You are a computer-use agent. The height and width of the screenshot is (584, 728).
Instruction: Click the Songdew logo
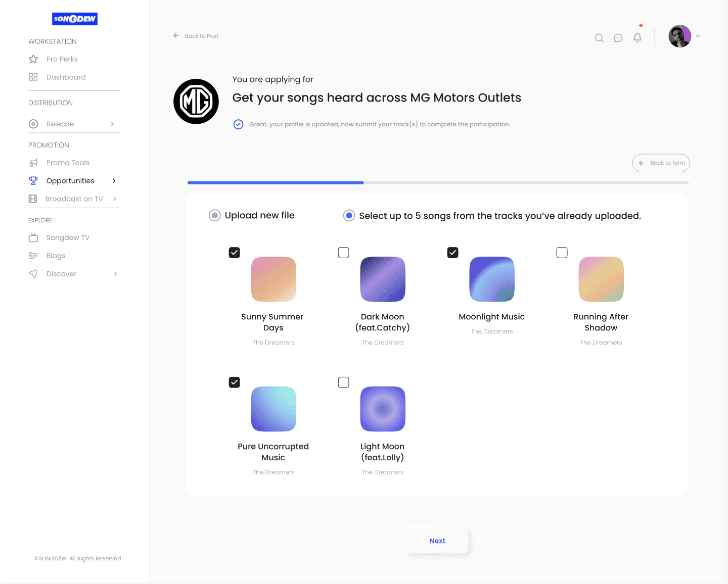(x=75, y=19)
